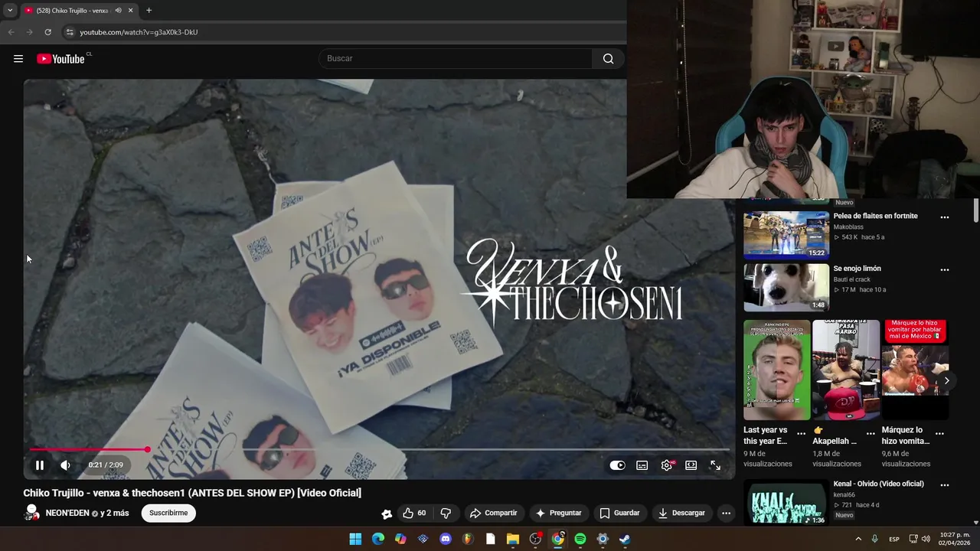
Task: Switch to Chrome on the taskbar
Action: (558, 539)
